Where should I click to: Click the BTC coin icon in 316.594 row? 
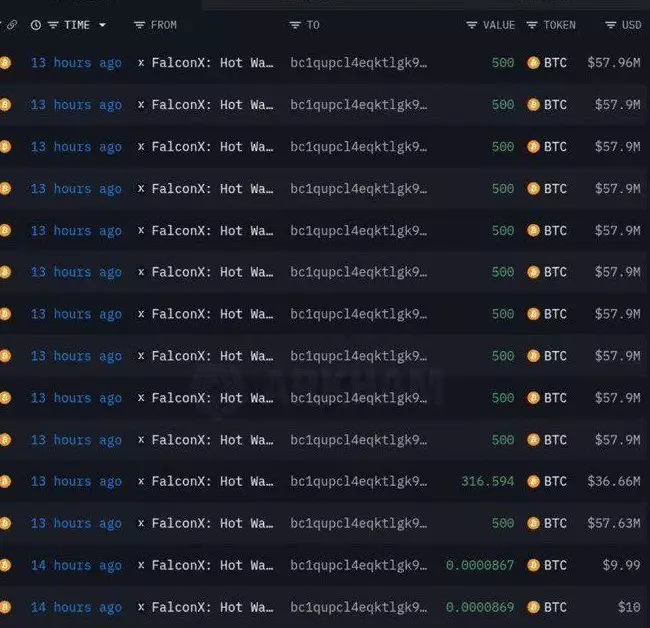tap(533, 481)
